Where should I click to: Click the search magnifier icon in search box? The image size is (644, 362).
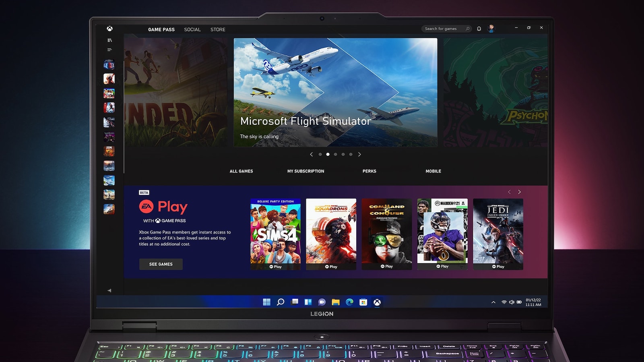click(x=467, y=29)
